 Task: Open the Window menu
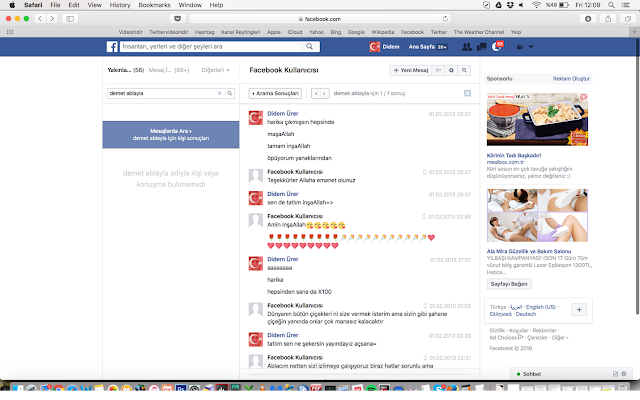pyautogui.click(x=190, y=5)
